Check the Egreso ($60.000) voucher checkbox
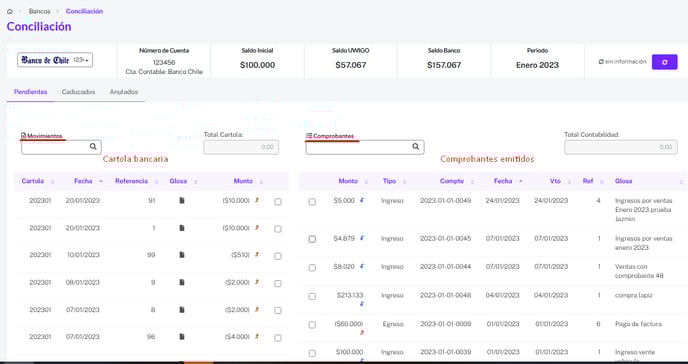688x364 pixels. pos(312,325)
